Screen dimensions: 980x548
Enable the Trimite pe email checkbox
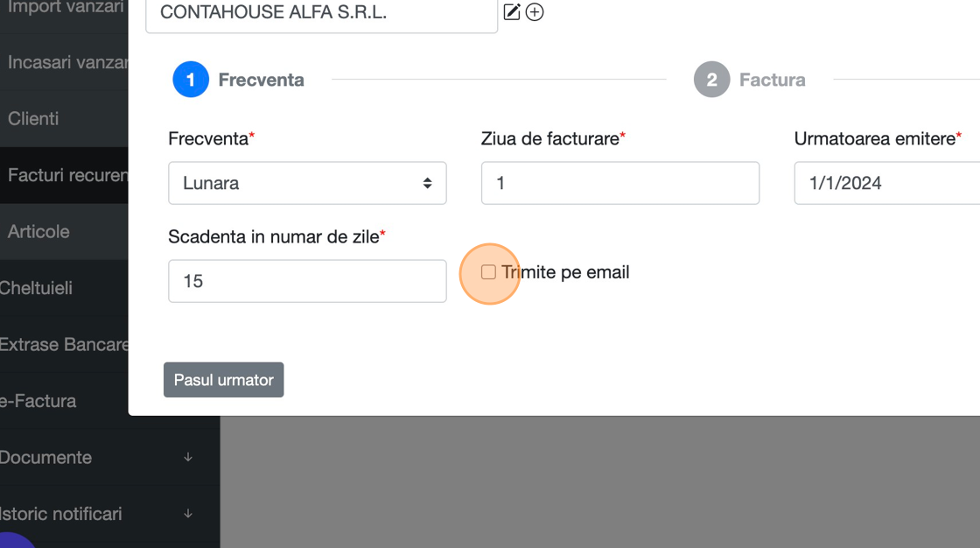click(x=489, y=272)
